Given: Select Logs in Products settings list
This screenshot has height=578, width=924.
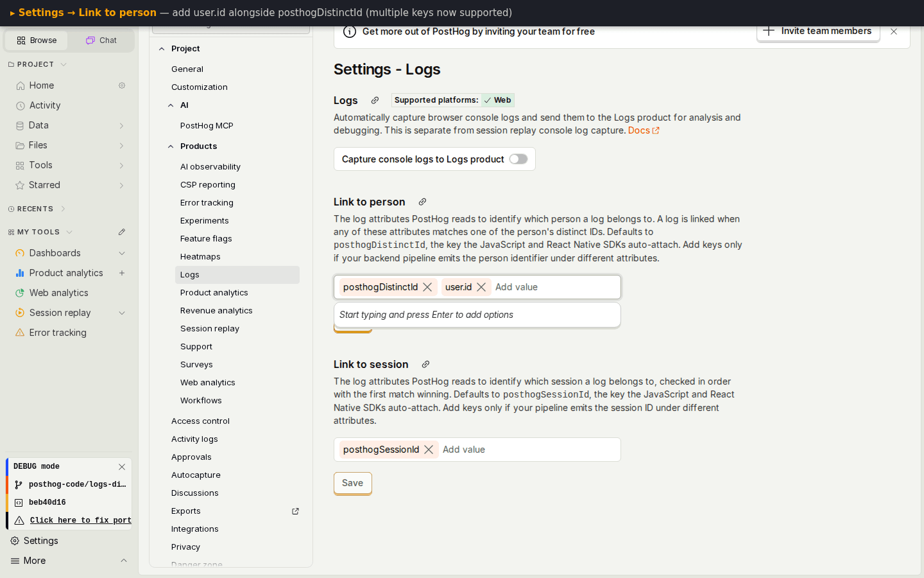Looking at the screenshot, I should click(237, 275).
